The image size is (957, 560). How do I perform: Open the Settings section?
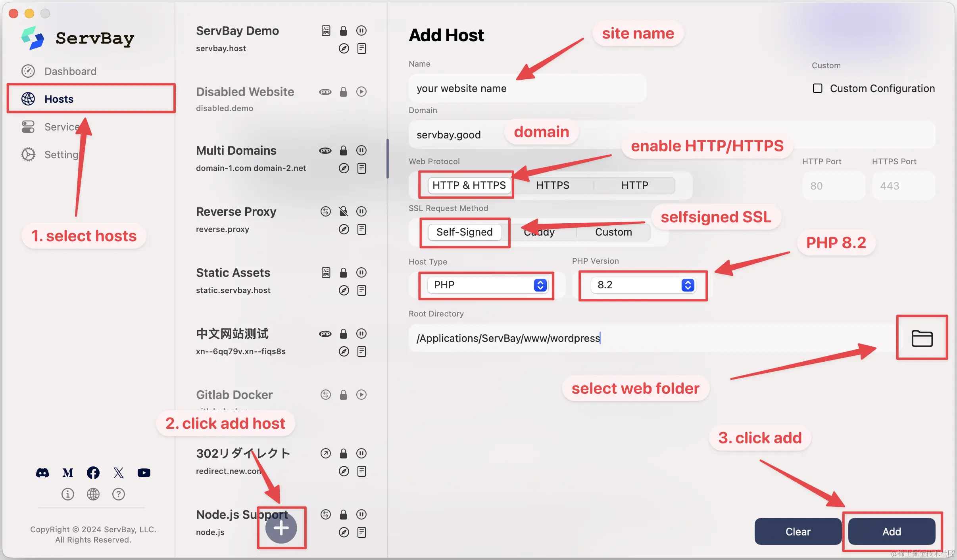tap(50, 155)
